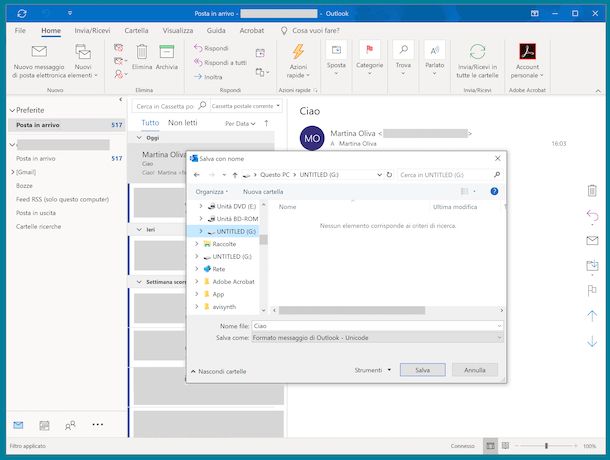Click the Parlato read-aloud icon

(x=435, y=50)
